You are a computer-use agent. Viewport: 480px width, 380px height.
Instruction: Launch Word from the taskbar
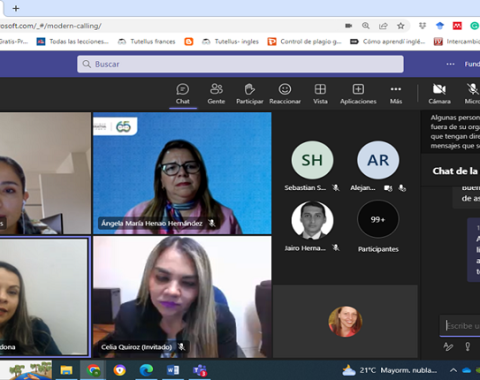pyautogui.click(x=173, y=370)
